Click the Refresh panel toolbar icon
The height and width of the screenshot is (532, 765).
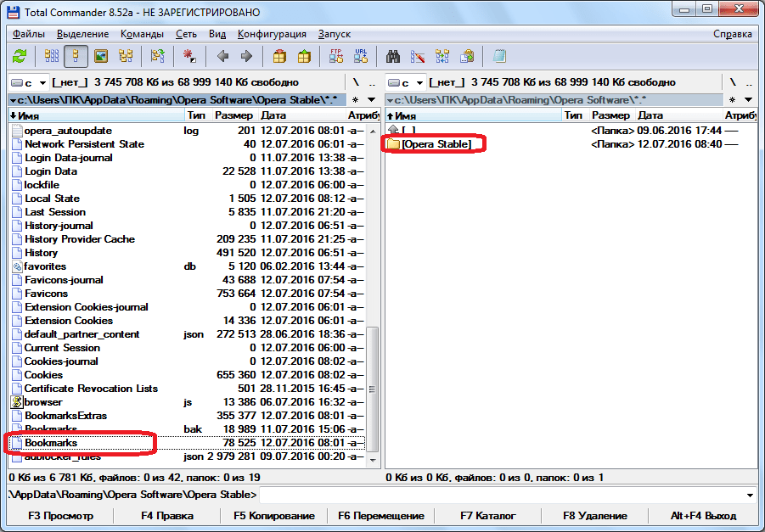click(20, 57)
